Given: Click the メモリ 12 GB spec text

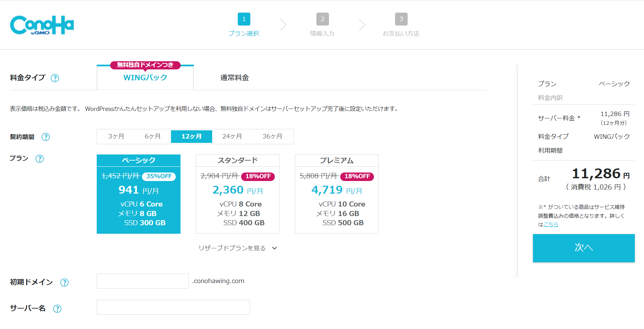Looking at the screenshot, I should pyautogui.click(x=238, y=214).
